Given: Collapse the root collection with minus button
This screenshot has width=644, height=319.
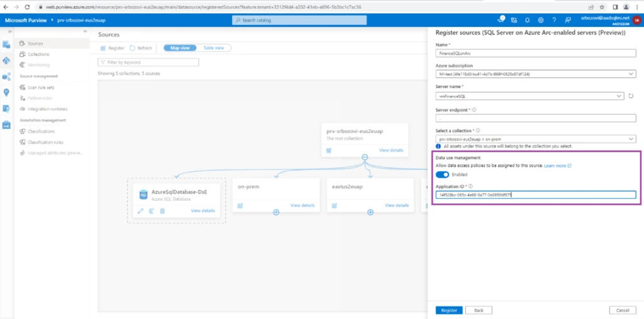Looking at the screenshot, I should click(364, 157).
